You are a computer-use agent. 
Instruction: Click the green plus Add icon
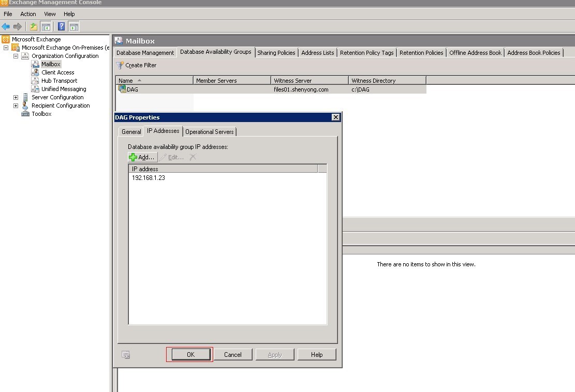[132, 157]
